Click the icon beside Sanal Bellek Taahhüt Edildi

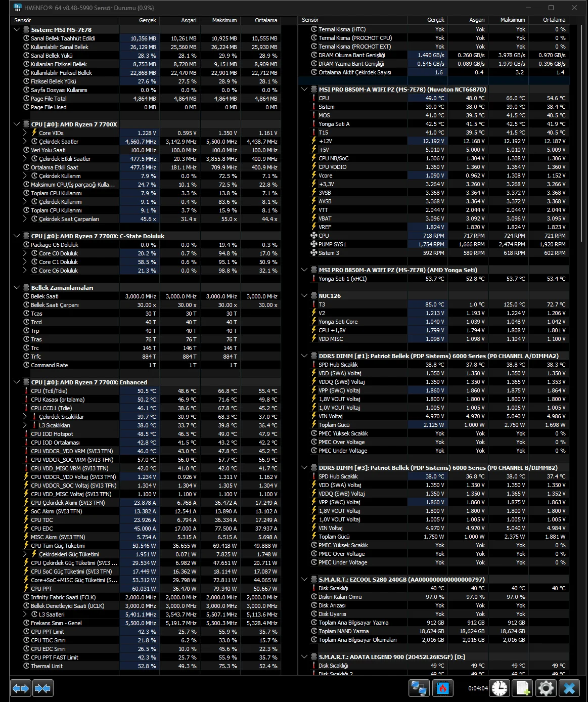click(26, 38)
